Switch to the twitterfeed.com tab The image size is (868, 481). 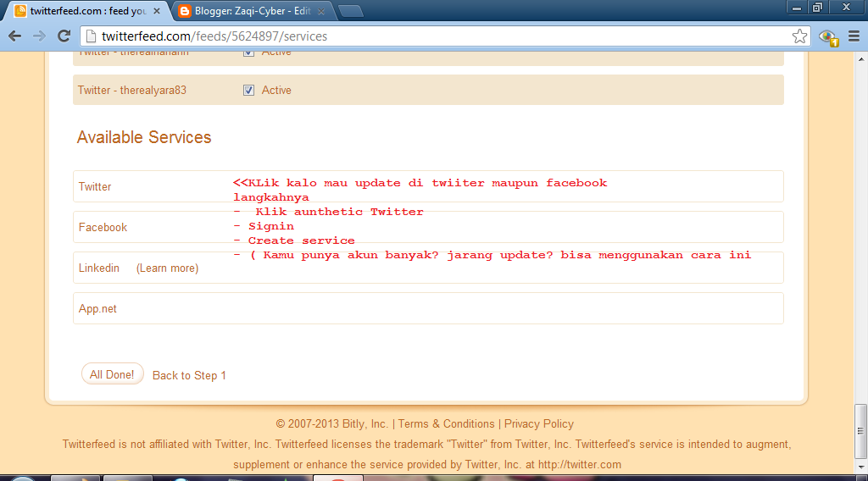[x=86, y=11]
